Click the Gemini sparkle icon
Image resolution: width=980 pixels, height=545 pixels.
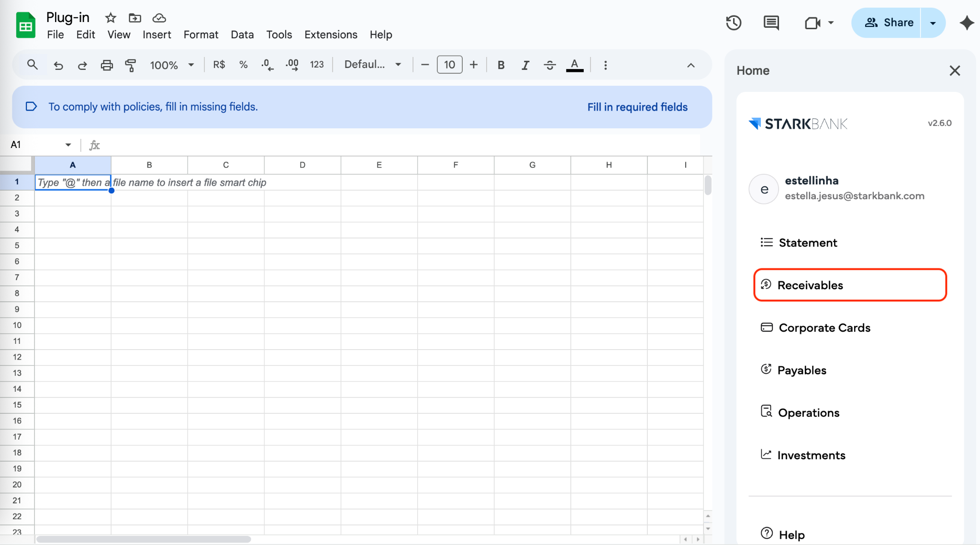click(967, 23)
